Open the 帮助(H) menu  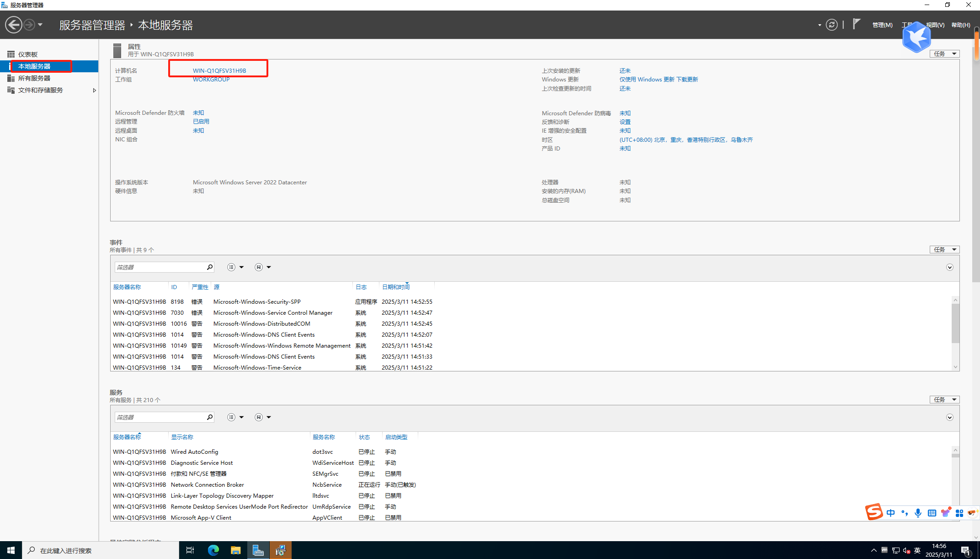pos(960,25)
